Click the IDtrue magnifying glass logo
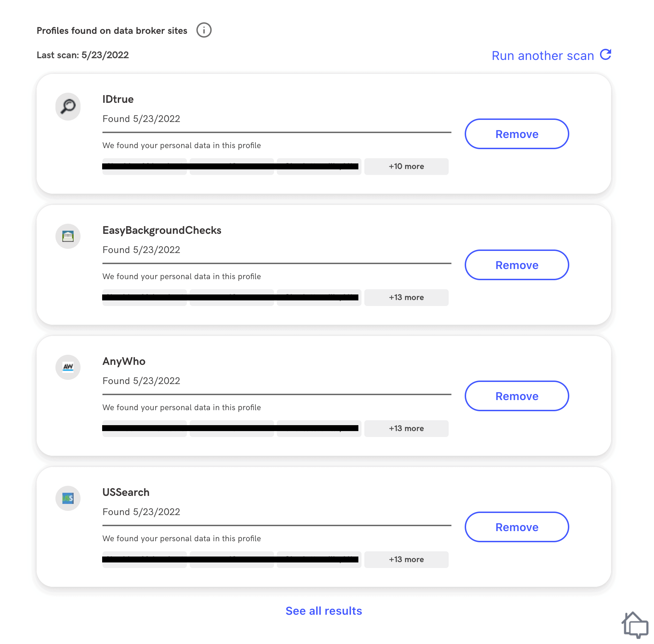Screen dimensions: 654x644 point(68,106)
